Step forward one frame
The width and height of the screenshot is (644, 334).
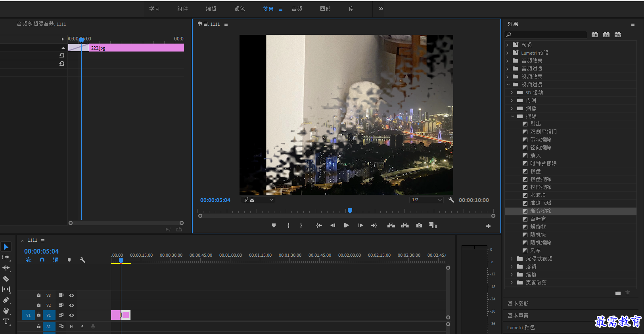[360, 225]
